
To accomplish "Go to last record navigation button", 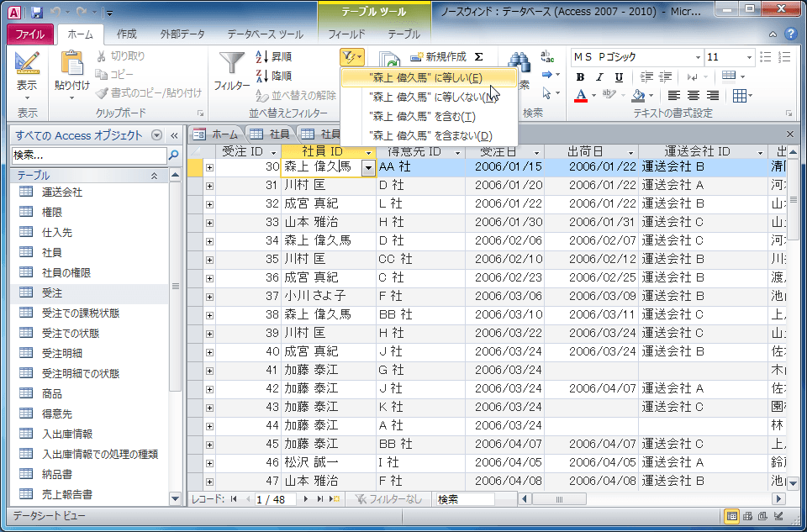I will coord(319,498).
